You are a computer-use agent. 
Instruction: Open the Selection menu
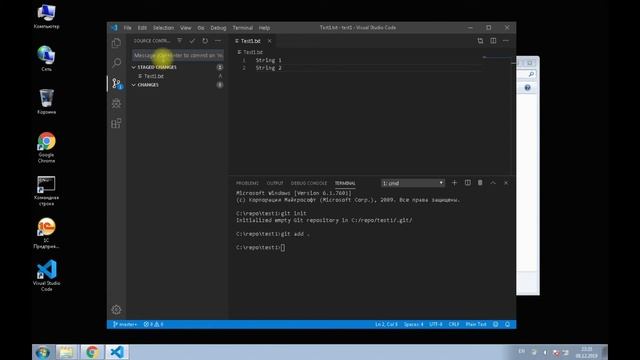coord(163,28)
